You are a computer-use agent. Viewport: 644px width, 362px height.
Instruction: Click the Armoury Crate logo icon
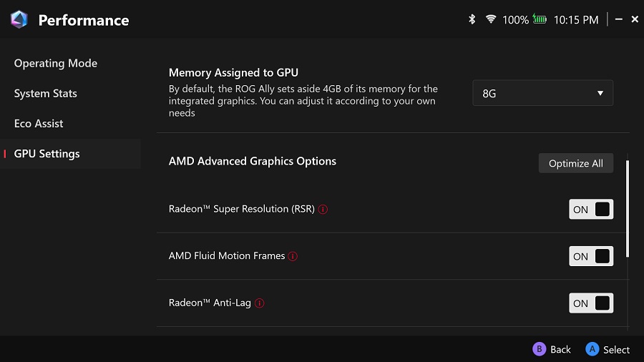point(19,20)
